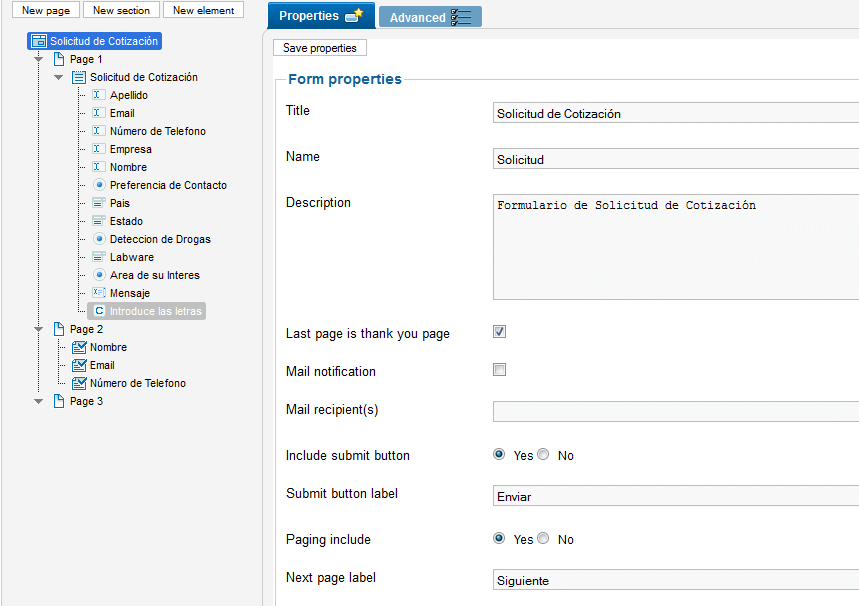Click the Title input field

tap(676, 113)
